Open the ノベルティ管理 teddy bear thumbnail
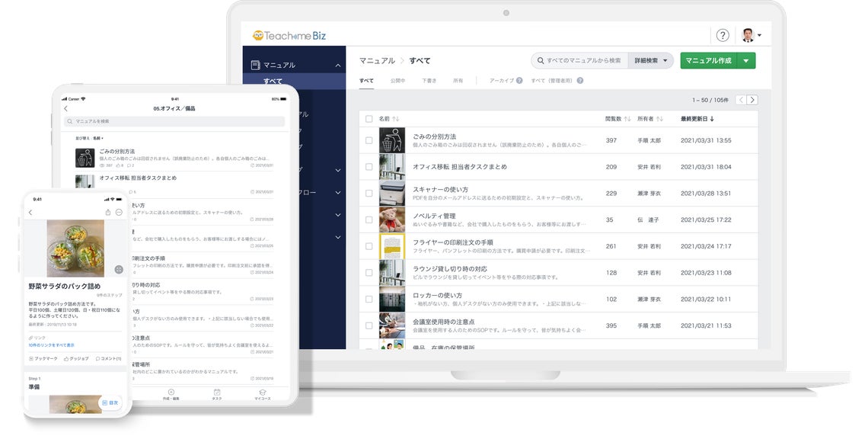868x439 pixels. pyautogui.click(x=392, y=220)
